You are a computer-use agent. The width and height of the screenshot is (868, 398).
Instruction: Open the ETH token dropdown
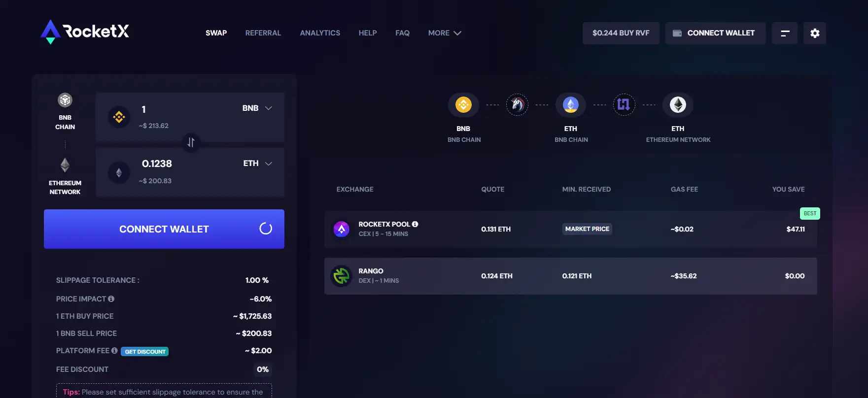coord(257,164)
